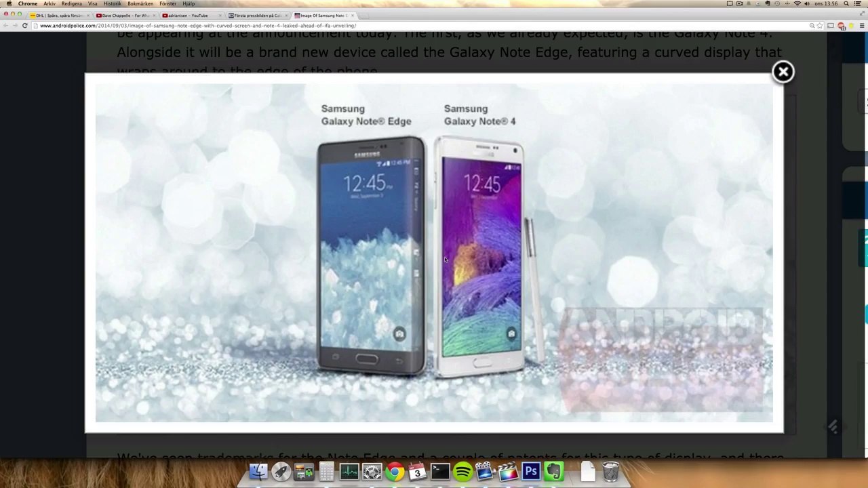This screenshot has height=488, width=868.
Task: Click the Chrome icon in the dock
Action: click(395, 472)
